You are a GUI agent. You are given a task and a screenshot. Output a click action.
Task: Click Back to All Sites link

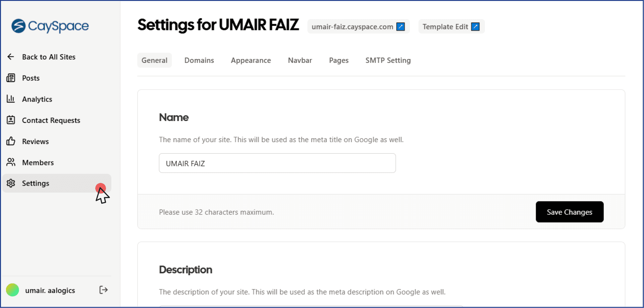coord(49,57)
